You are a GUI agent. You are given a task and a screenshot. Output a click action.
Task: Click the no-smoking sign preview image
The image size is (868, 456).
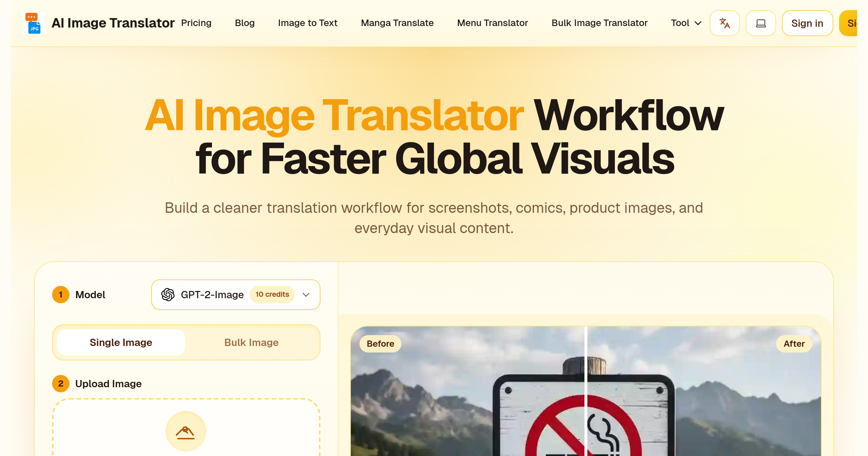586,391
